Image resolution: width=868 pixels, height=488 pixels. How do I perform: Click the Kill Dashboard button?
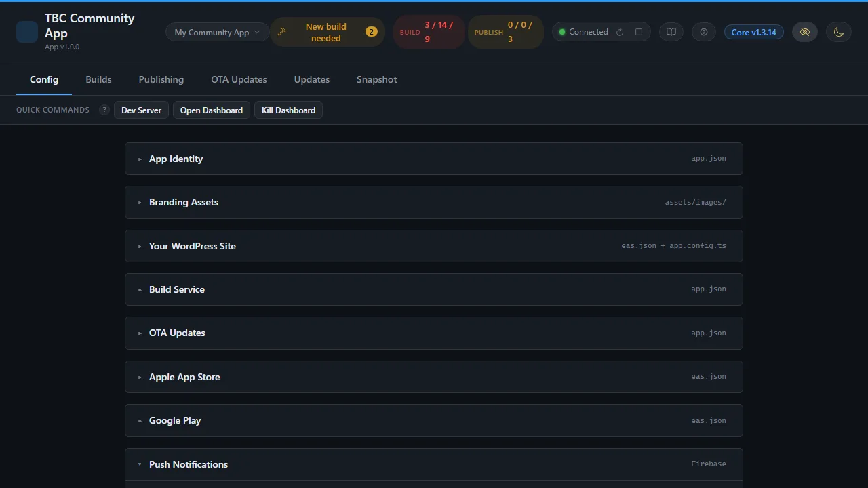(x=288, y=110)
